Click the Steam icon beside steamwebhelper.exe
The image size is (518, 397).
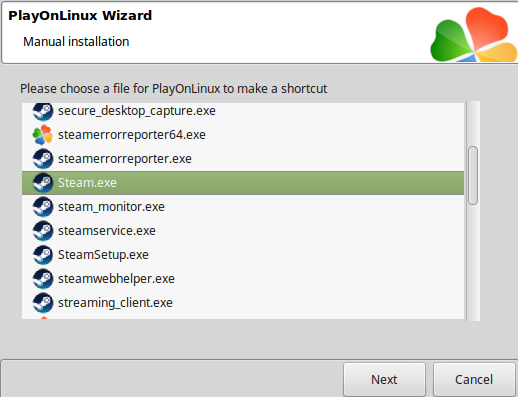[43, 279]
